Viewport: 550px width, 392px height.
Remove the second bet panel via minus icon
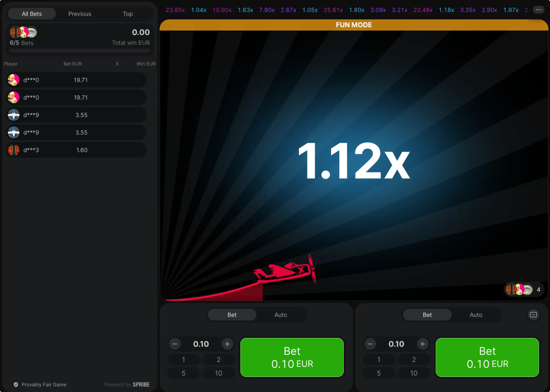[533, 315]
